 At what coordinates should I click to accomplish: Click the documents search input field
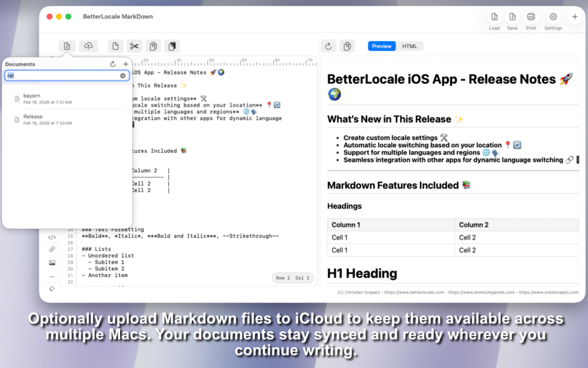63,75
